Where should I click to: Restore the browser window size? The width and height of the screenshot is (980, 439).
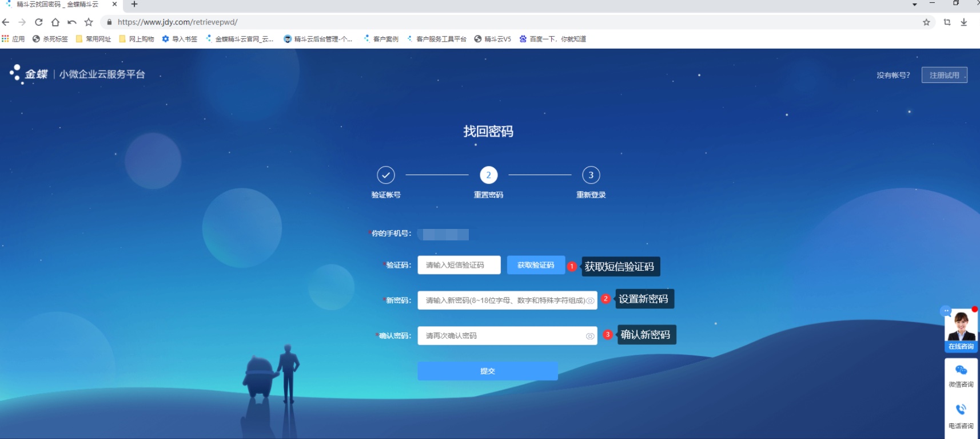(955, 3)
